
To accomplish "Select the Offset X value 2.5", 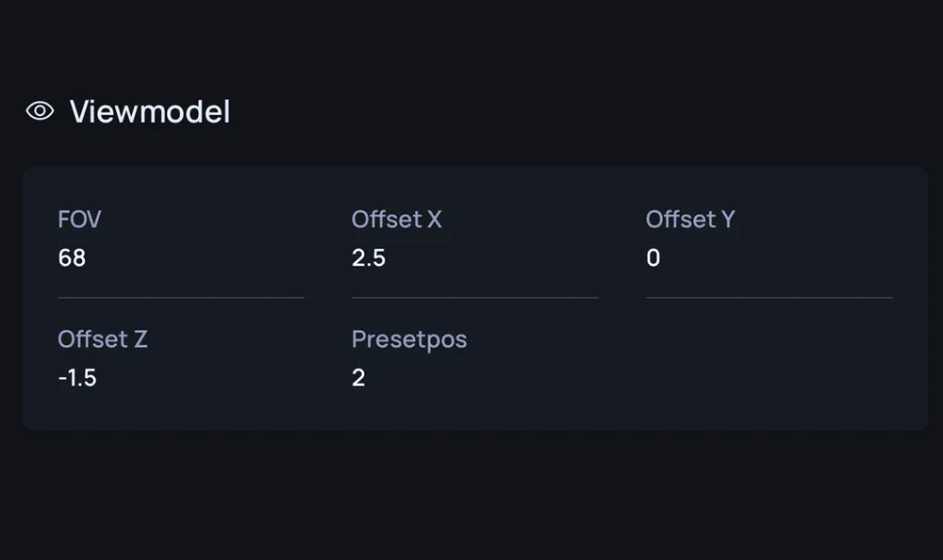I will [368, 258].
